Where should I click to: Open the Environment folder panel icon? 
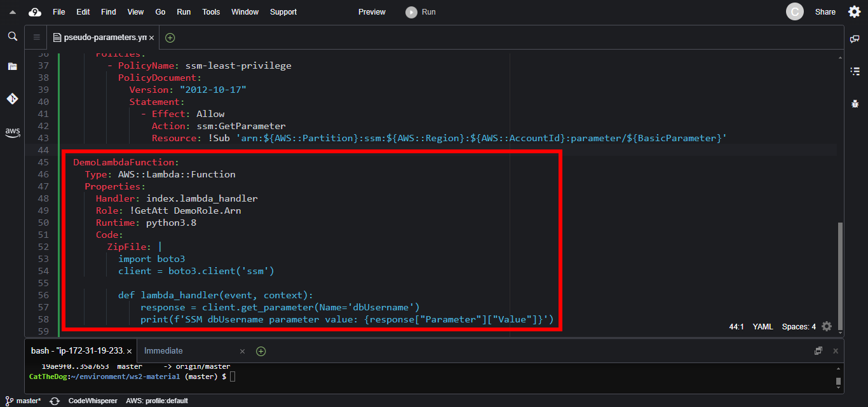12,66
